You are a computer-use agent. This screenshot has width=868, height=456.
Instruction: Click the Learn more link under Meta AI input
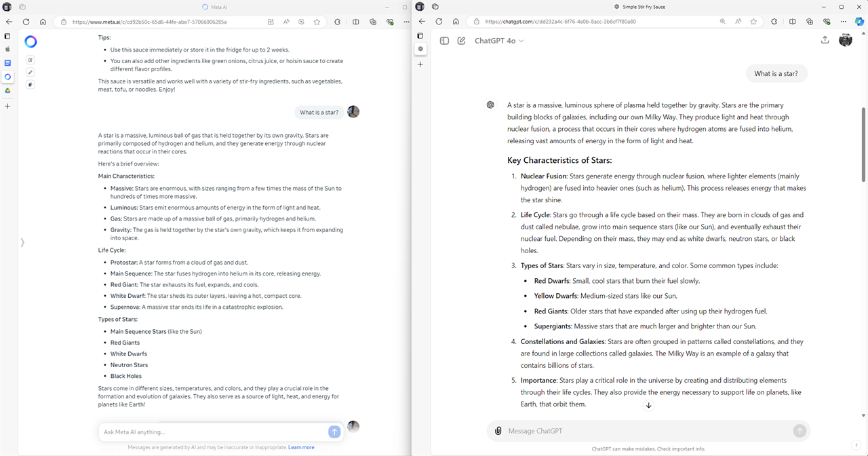(x=301, y=447)
